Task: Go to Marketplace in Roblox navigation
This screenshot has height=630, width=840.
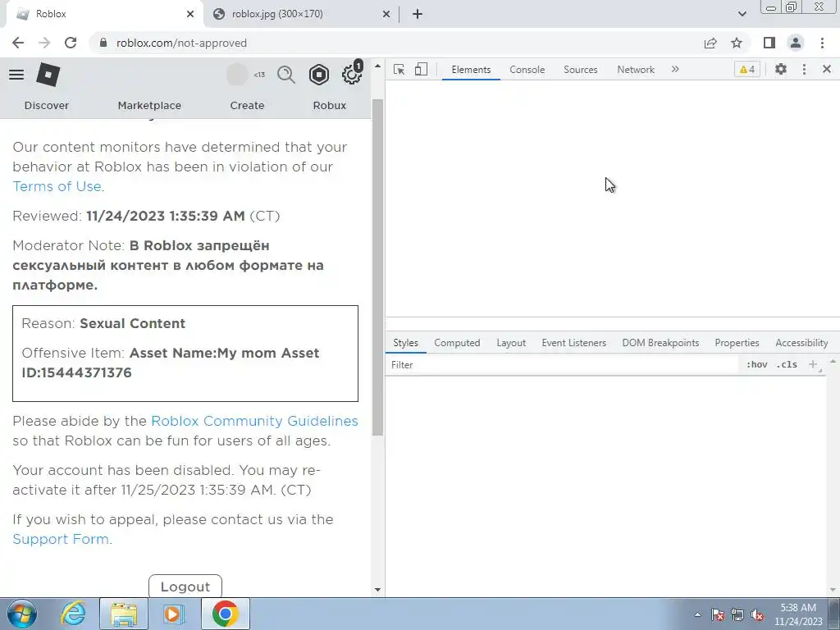Action: [x=149, y=106]
